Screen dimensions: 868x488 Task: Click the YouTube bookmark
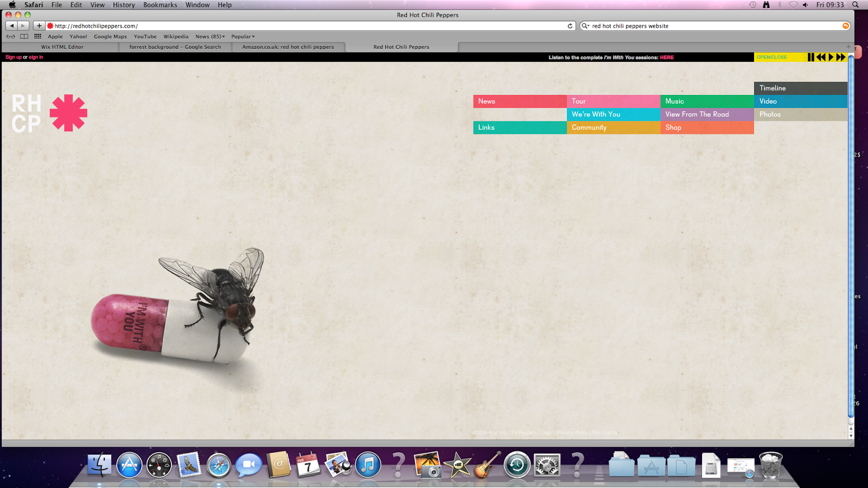(x=145, y=37)
